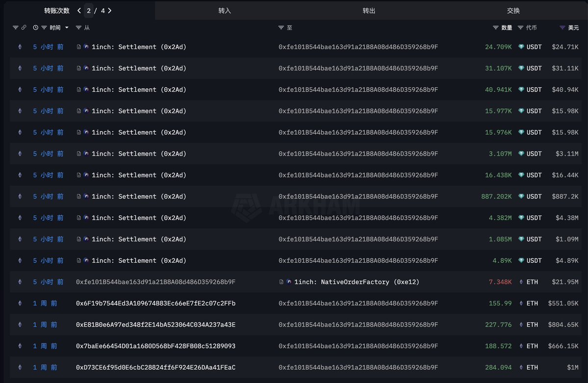Open the 至 column filter
This screenshot has height=383, width=588.
pyautogui.click(x=281, y=27)
